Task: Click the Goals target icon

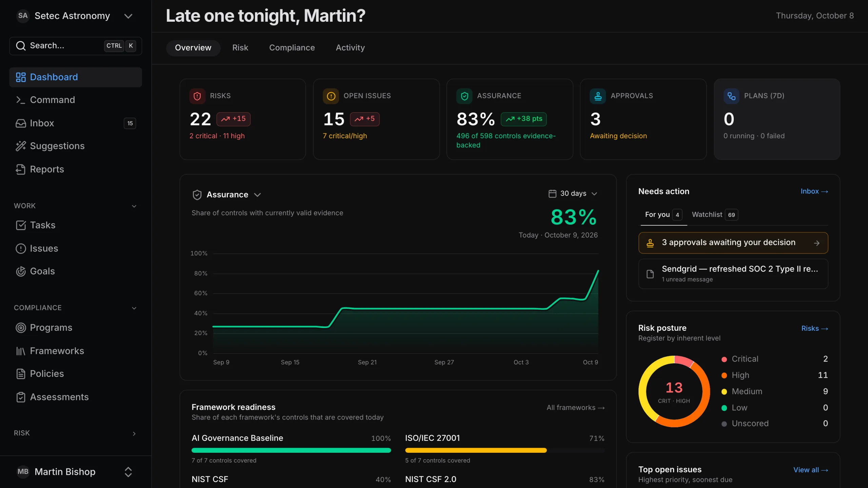Action: 21,271
